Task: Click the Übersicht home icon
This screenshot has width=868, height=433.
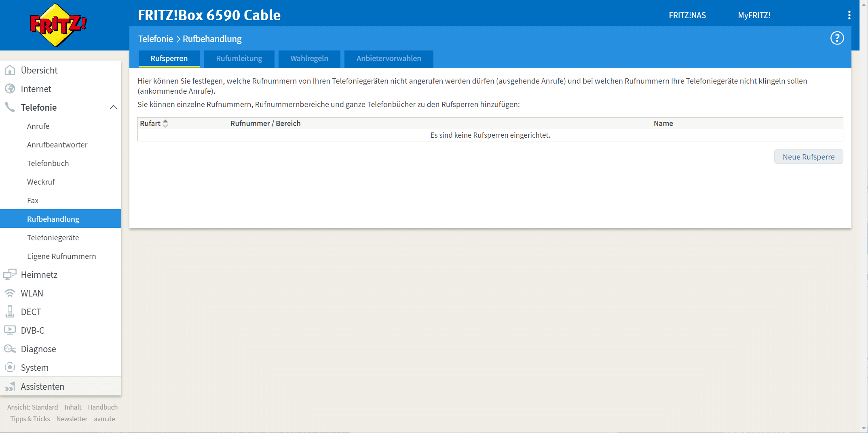Action: 10,70
